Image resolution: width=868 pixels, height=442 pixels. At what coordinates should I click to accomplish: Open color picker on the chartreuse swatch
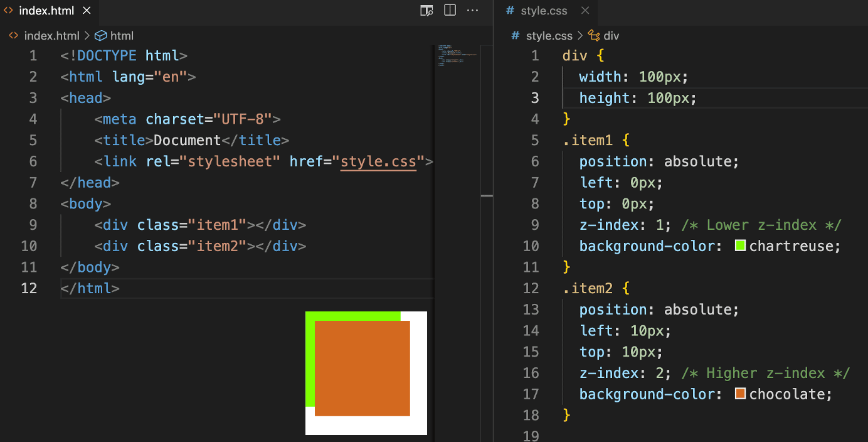739,245
